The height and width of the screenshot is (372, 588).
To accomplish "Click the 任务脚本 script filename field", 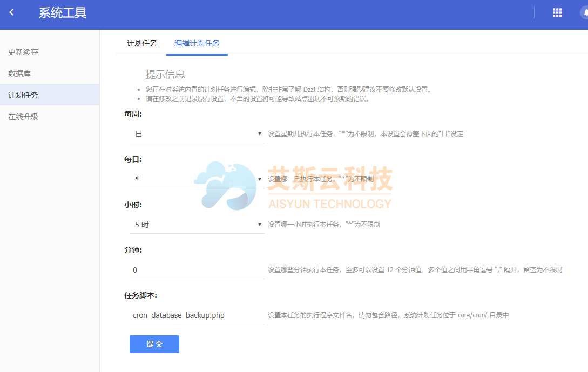I will (x=197, y=315).
